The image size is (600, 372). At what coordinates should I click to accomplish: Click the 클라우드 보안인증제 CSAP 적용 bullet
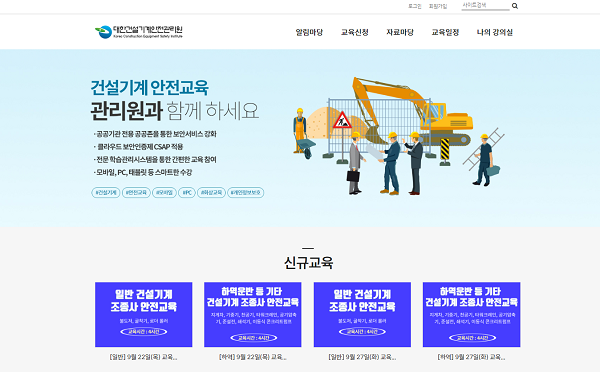tap(139, 147)
